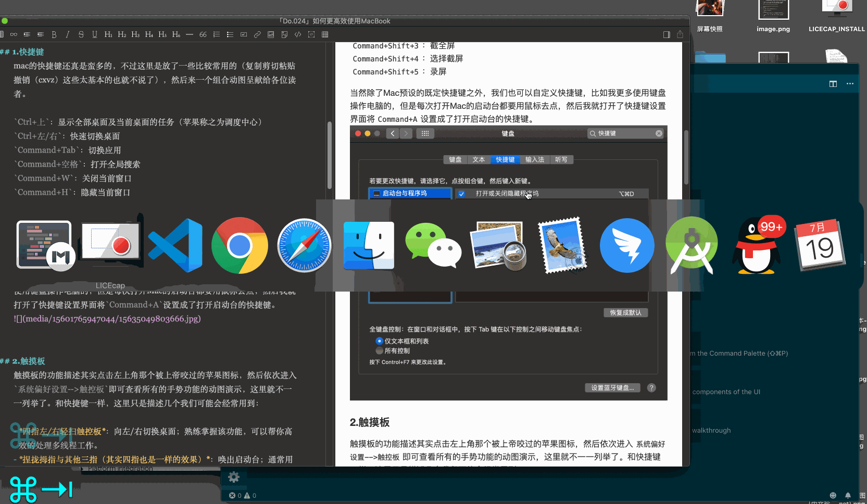This screenshot has height=504, width=867.
Task: Click the decrease indent toolbar icon
Action: pyautogui.click(x=41, y=34)
